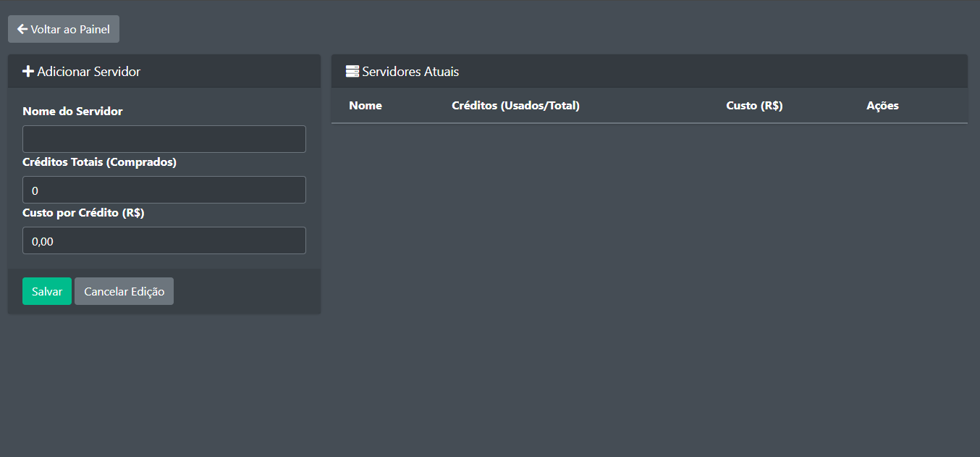This screenshot has width=980, height=457.
Task: Click the Adicionar Servidor panel title
Action: coord(89,72)
